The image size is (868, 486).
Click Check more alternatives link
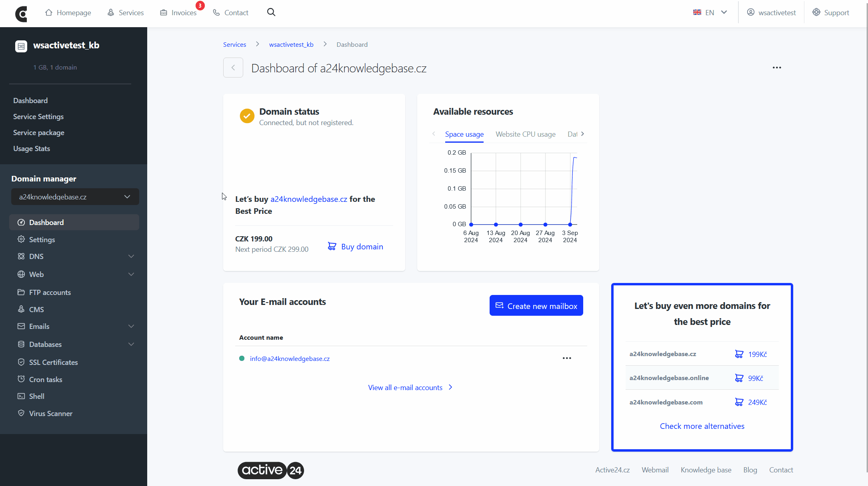(x=702, y=426)
